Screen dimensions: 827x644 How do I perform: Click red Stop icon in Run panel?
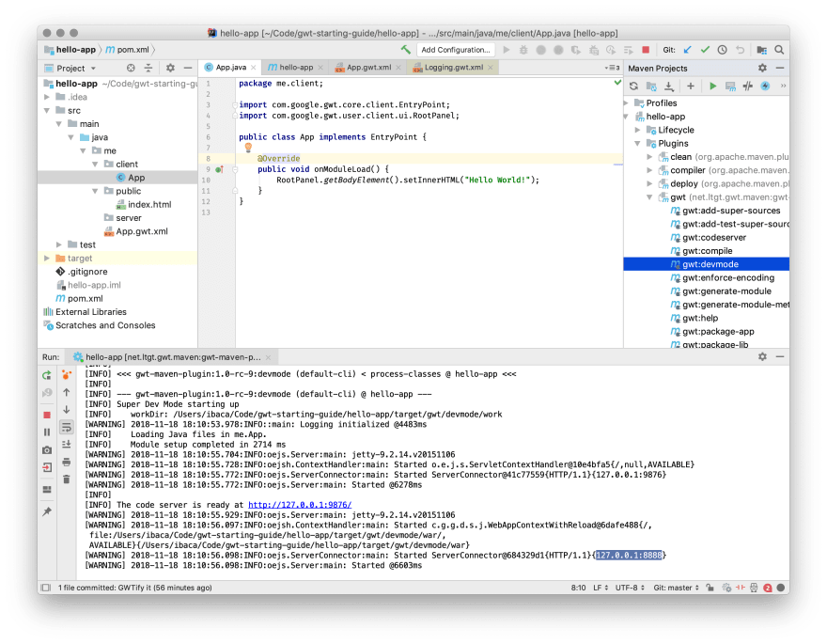click(x=47, y=416)
